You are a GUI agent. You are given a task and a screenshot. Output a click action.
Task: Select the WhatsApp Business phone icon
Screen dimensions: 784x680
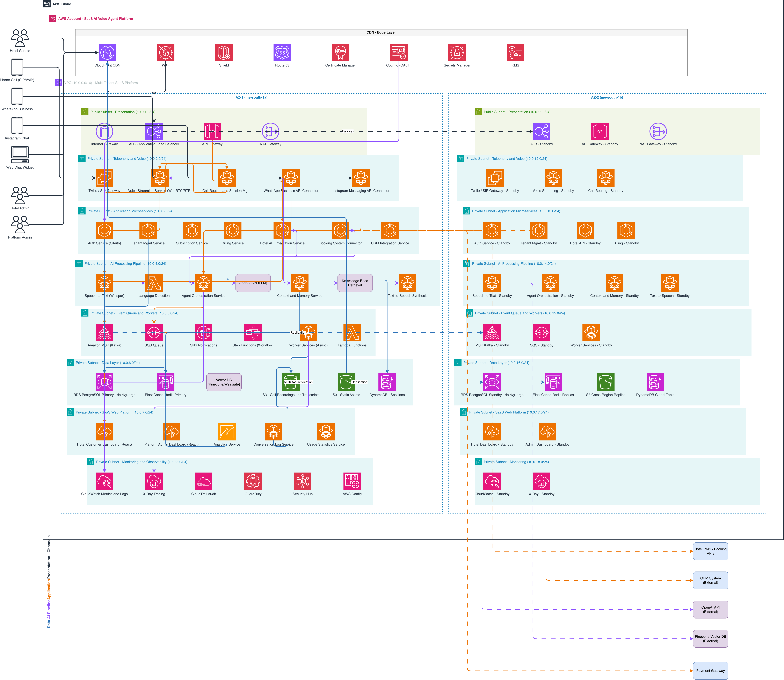[17, 96]
